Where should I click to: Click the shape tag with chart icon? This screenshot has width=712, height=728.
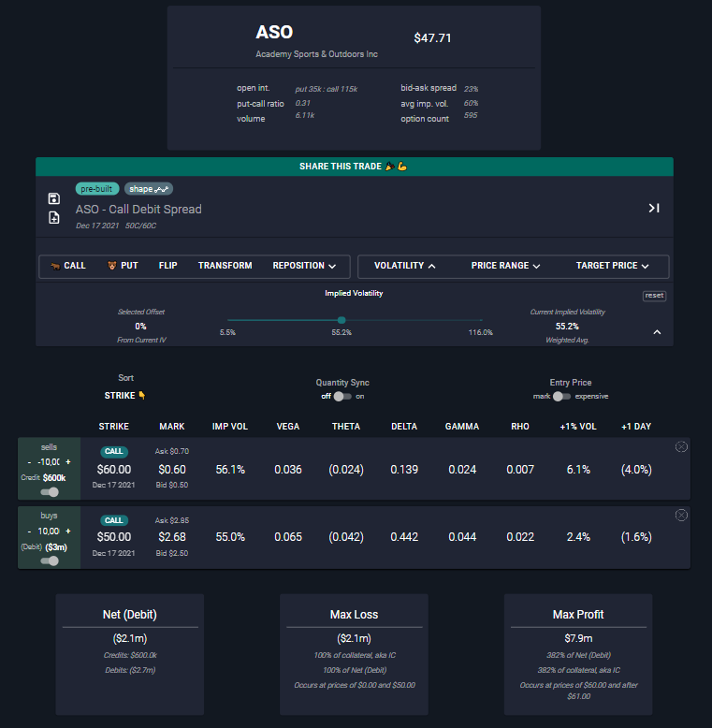click(149, 188)
